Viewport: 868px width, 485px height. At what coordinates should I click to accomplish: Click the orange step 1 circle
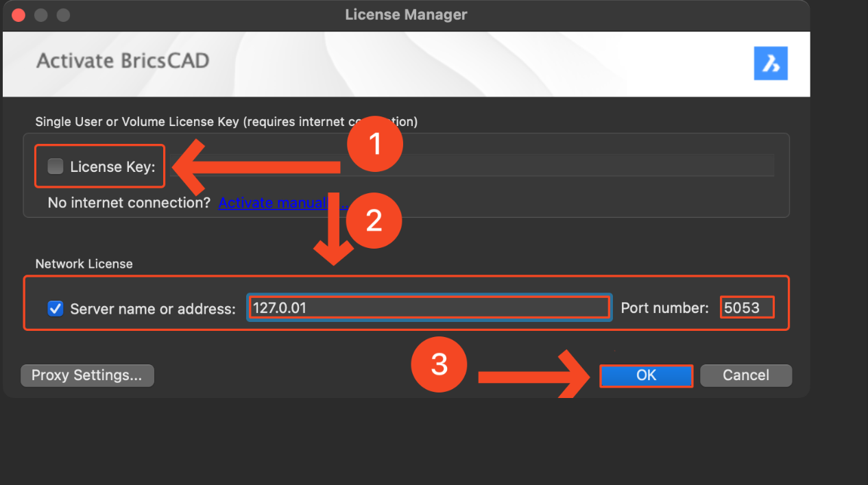coord(374,145)
